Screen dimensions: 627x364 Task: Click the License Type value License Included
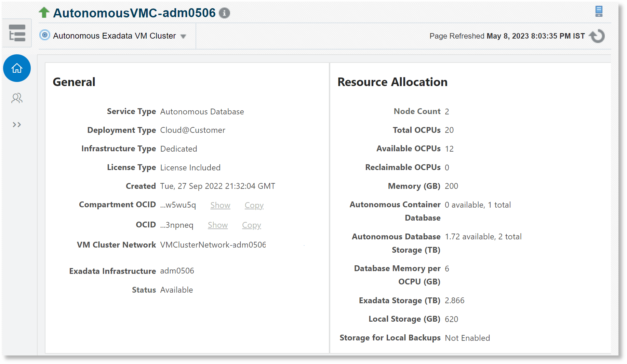coord(190,168)
